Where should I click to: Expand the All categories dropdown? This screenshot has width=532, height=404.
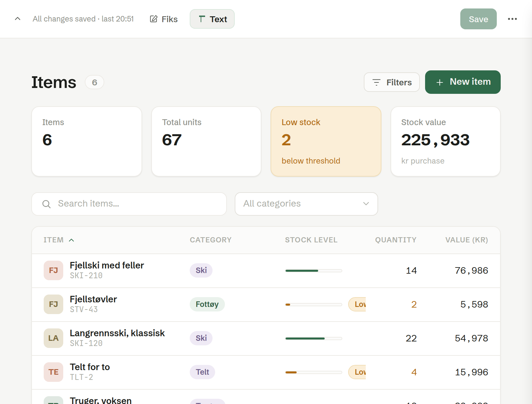coord(306,204)
